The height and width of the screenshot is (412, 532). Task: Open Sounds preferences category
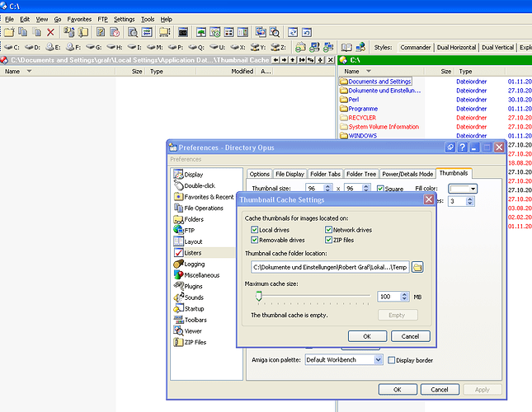coord(189,297)
